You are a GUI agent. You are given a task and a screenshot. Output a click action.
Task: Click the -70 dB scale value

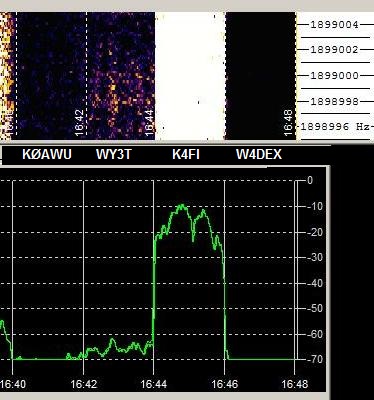[x=315, y=359]
